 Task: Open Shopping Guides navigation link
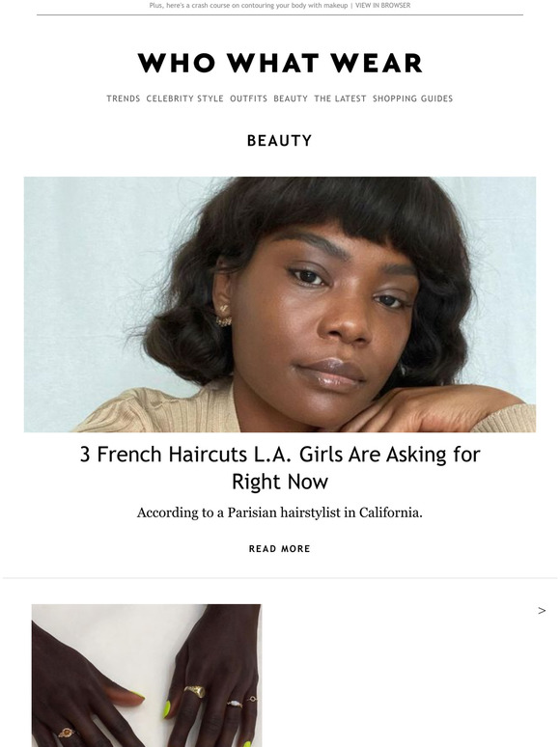click(x=412, y=98)
